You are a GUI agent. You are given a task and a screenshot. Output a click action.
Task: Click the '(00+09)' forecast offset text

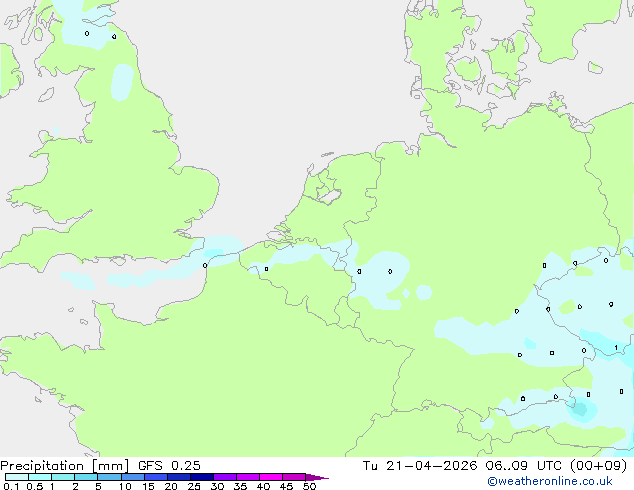coord(598,466)
